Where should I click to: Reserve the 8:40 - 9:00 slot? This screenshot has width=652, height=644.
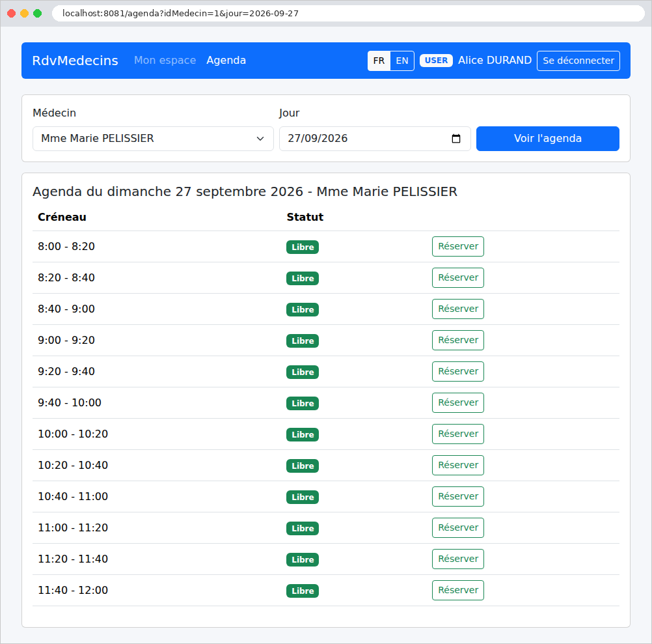pos(458,309)
